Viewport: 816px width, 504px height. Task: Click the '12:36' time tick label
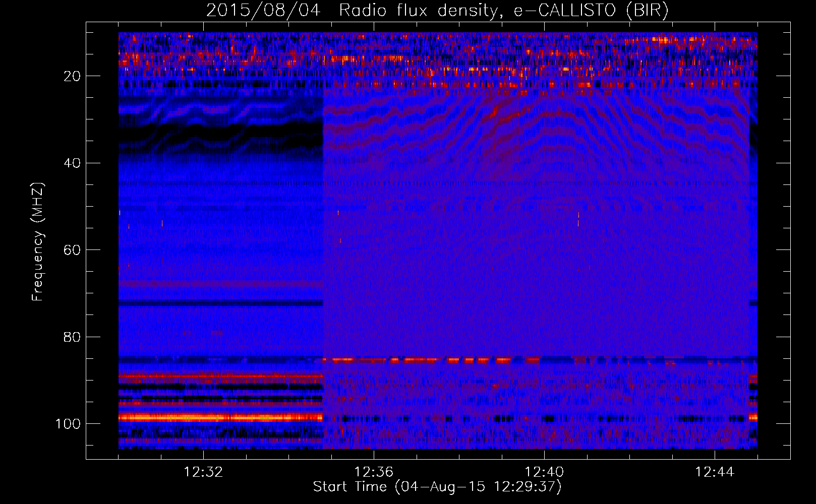(374, 472)
